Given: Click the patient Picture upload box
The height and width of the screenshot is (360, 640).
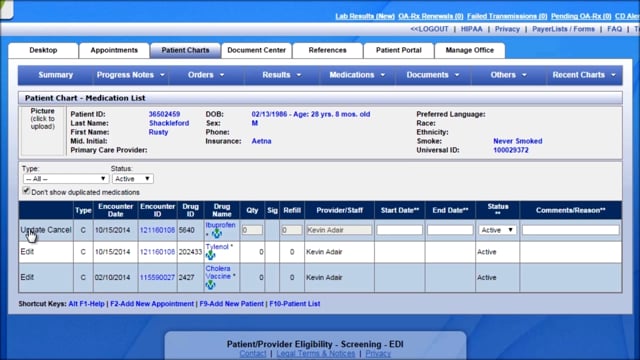Looking at the screenshot, I should (42, 131).
